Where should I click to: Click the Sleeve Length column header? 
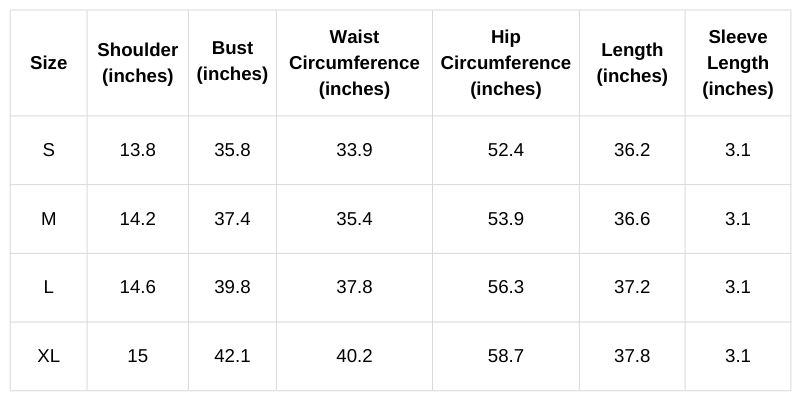738,63
